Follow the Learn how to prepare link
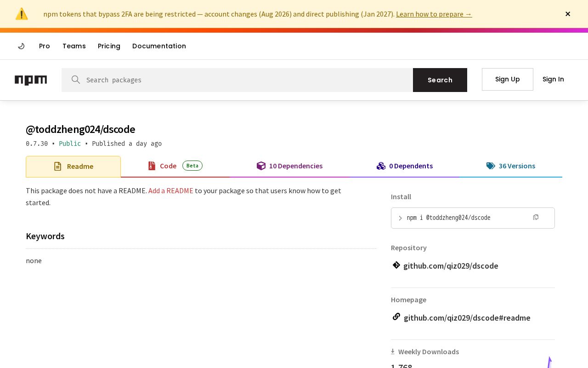This screenshot has height=368, width=588. coord(434,14)
